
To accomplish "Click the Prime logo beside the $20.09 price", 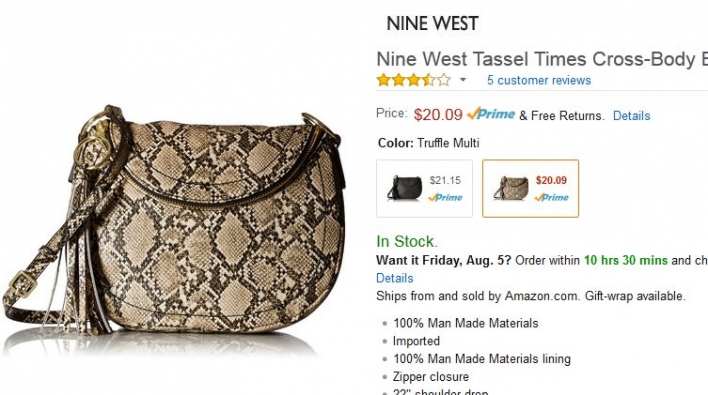I will [491, 114].
